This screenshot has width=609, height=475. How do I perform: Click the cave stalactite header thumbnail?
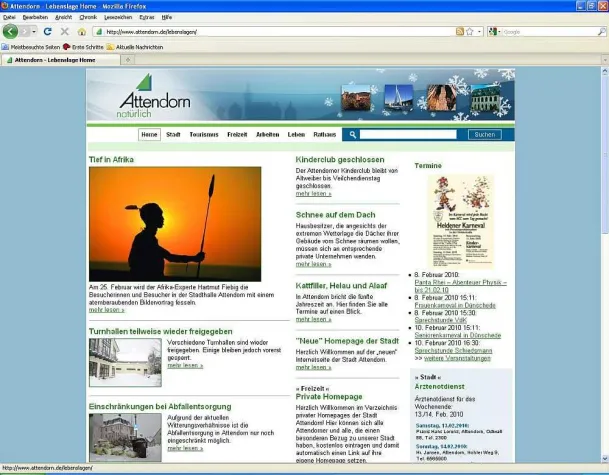[442, 98]
